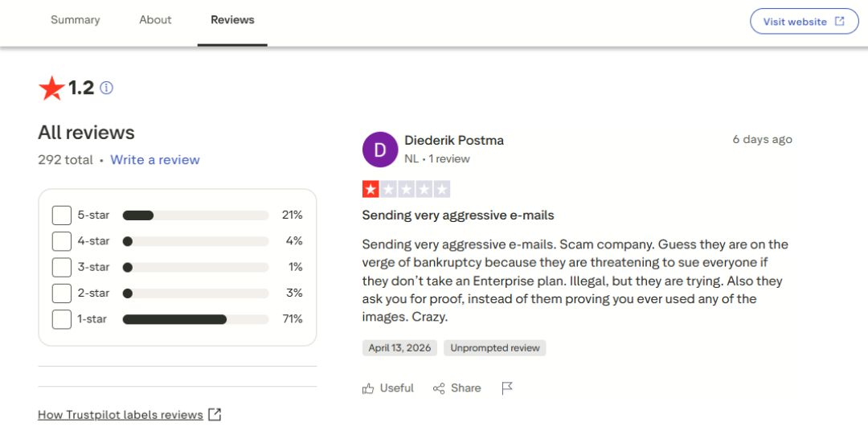This screenshot has height=443, width=868.
Task: Click the flag icon to report review
Action: [x=507, y=388]
